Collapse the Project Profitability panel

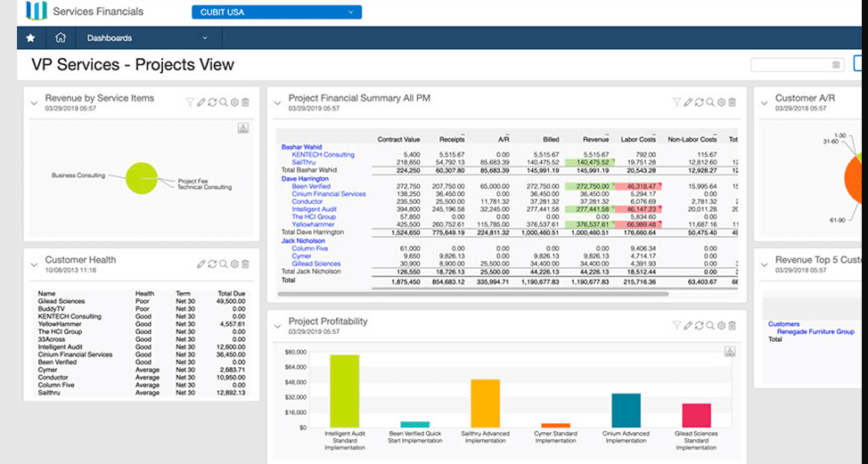coord(277,326)
